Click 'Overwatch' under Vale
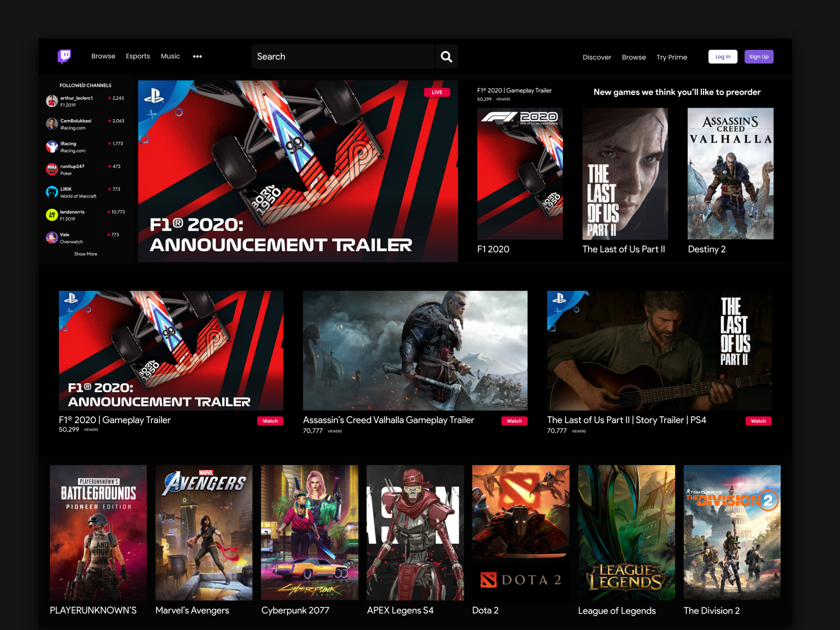The image size is (840, 630). [x=71, y=242]
